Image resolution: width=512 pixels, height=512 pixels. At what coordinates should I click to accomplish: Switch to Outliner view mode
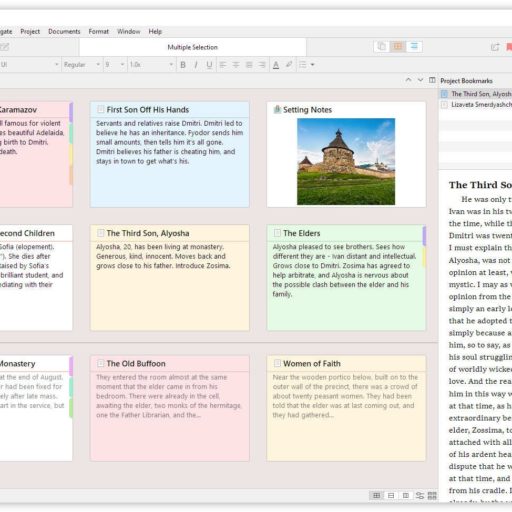[x=414, y=46]
